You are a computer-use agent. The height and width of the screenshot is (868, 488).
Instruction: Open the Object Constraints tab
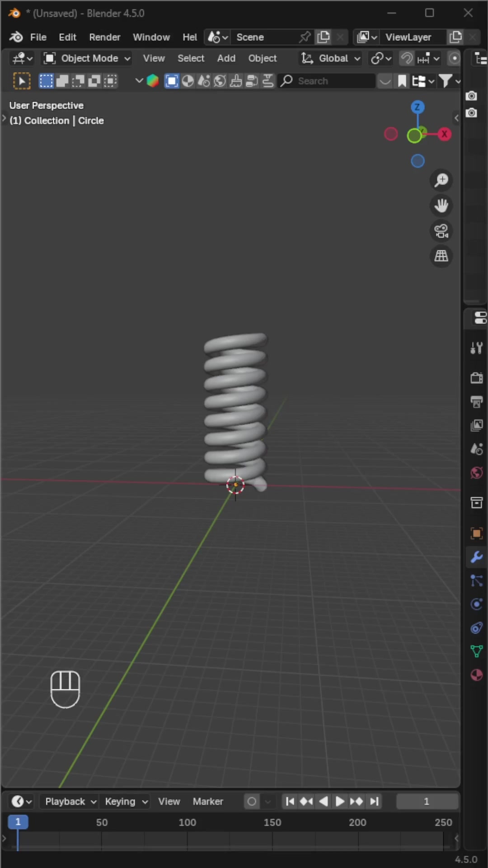[477, 628]
